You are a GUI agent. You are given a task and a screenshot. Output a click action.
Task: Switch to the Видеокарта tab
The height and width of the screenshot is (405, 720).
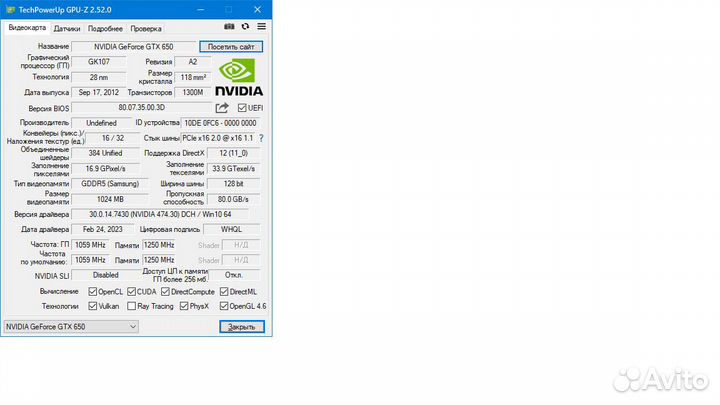27,28
